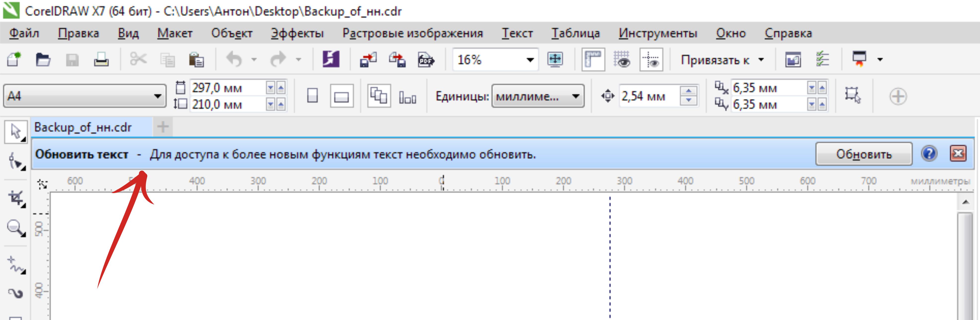Image resolution: width=980 pixels, height=320 pixels.
Task: Open the Растровые изображения menu
Action: point(413,33)
